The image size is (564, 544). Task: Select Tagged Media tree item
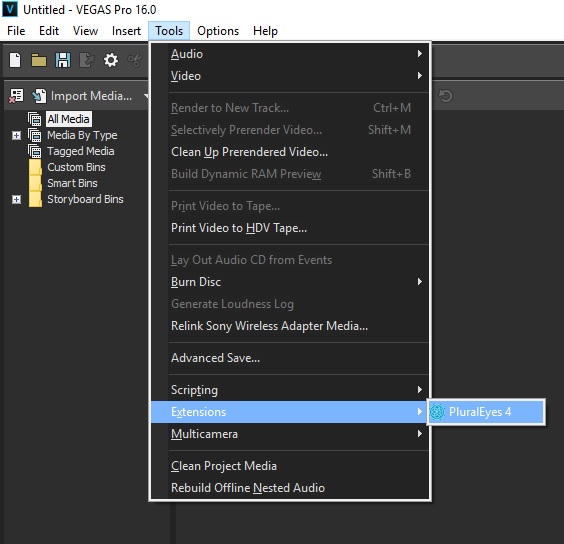coord(81,151)
